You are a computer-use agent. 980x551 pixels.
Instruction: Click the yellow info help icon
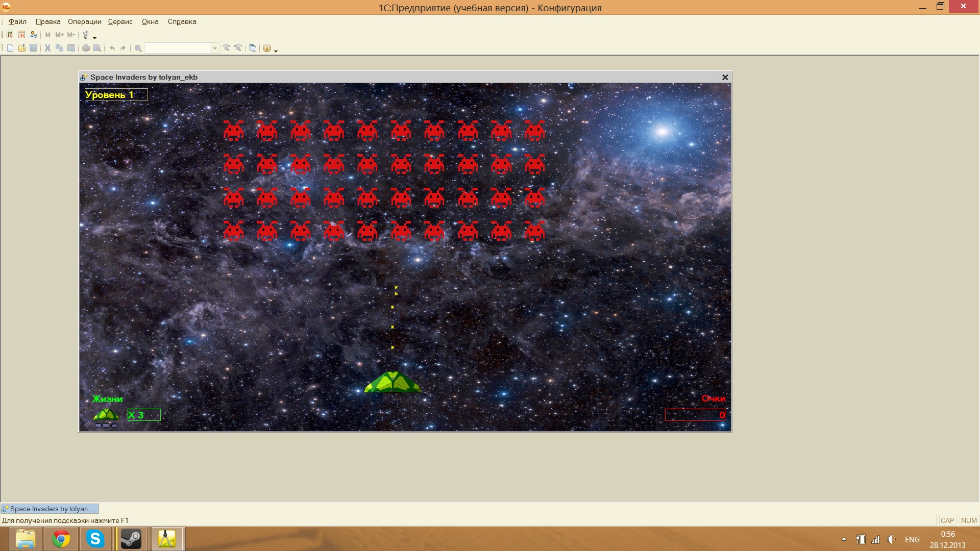click(x=266, y=48)
